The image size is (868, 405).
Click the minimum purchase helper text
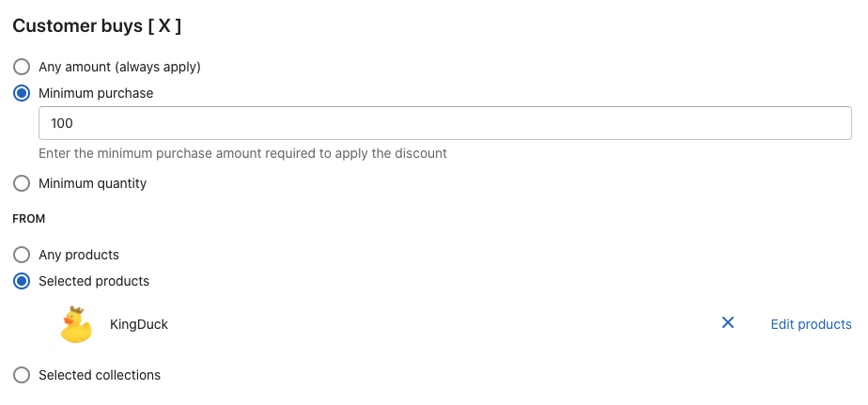[x=242, y=153]
